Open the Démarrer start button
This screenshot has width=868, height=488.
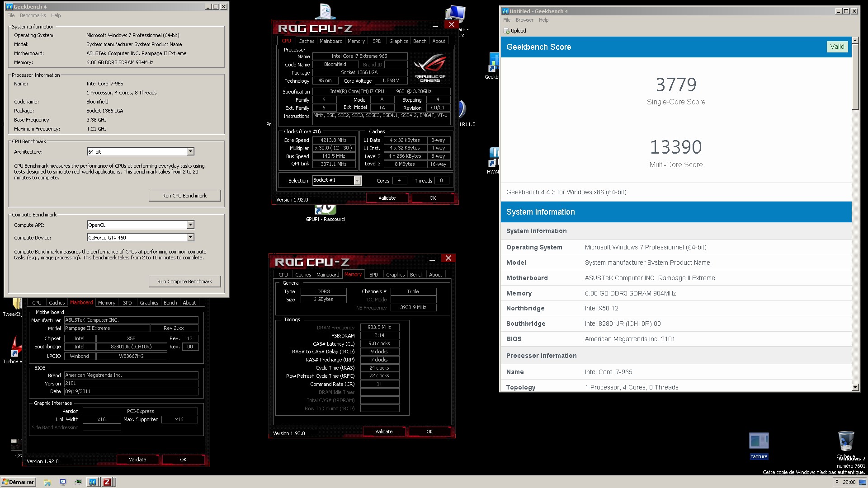pyautogui.click(x=18, y=482)
